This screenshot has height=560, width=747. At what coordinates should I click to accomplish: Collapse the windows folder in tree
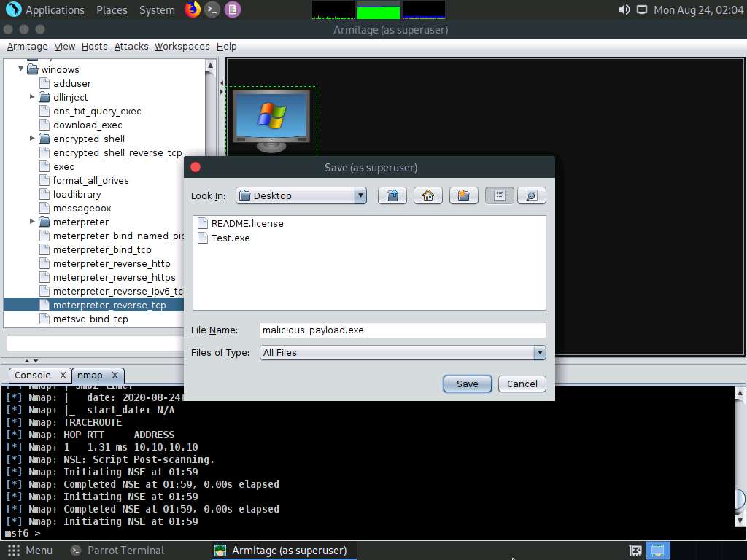click(x=20, y=69)
